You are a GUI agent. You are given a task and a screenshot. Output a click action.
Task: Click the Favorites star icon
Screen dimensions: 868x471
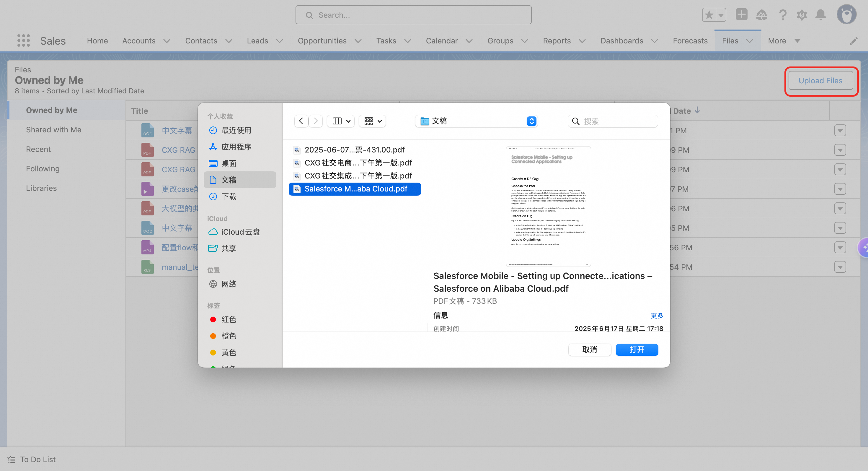point(709,15)
